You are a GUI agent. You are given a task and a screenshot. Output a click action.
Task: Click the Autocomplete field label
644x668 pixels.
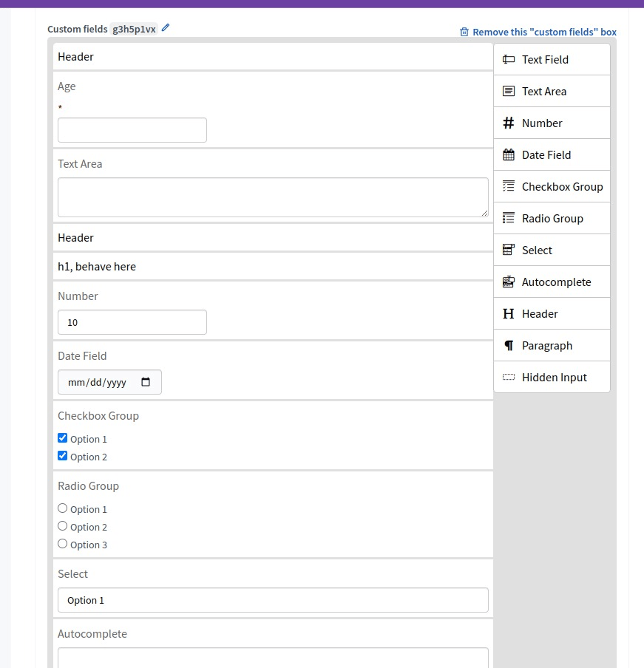[92, 634]
